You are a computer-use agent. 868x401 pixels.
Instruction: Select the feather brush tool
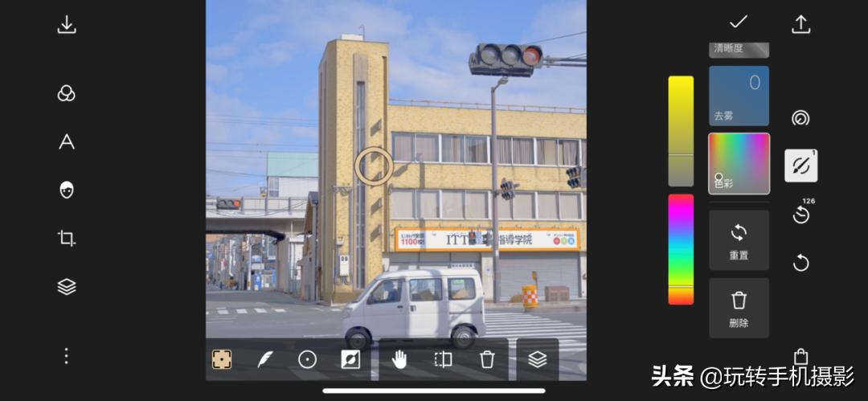[x=264, y=359]
